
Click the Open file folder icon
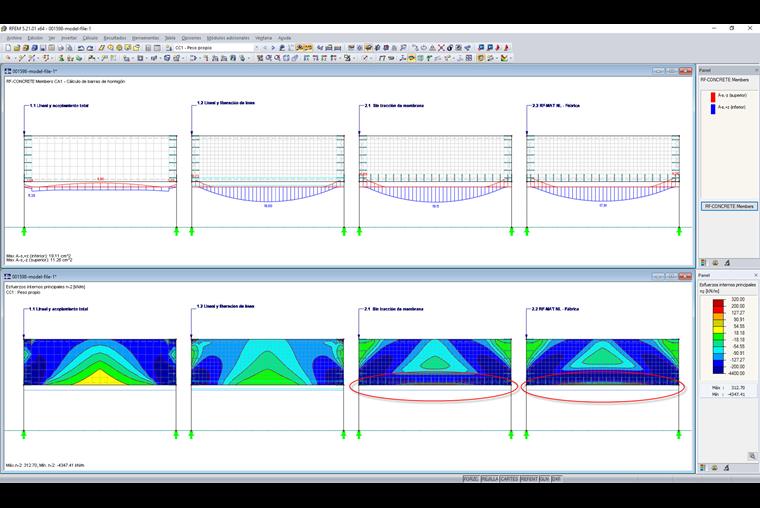17,48
